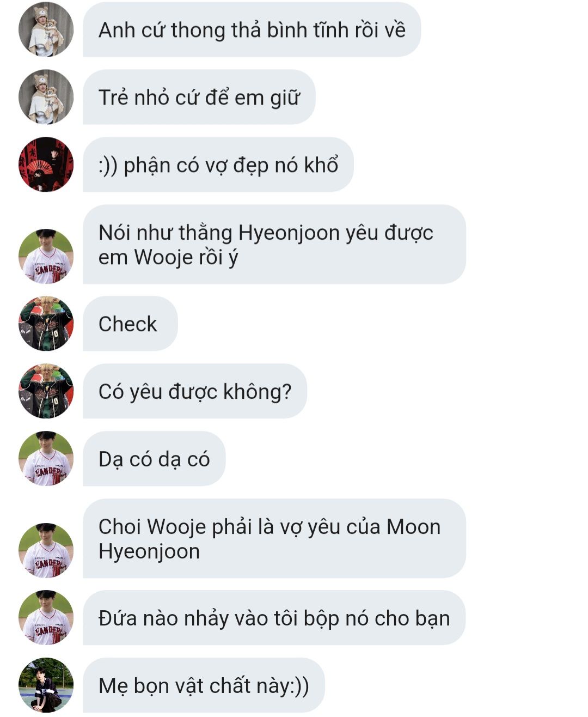Open red fan avatar profile
This screenshot has width=588, height=717.
(46, 165)
